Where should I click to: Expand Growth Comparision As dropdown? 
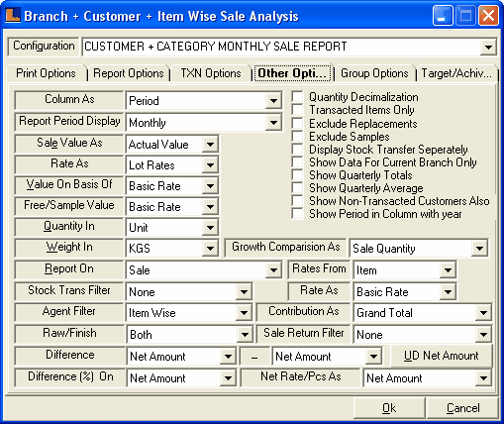479,248
